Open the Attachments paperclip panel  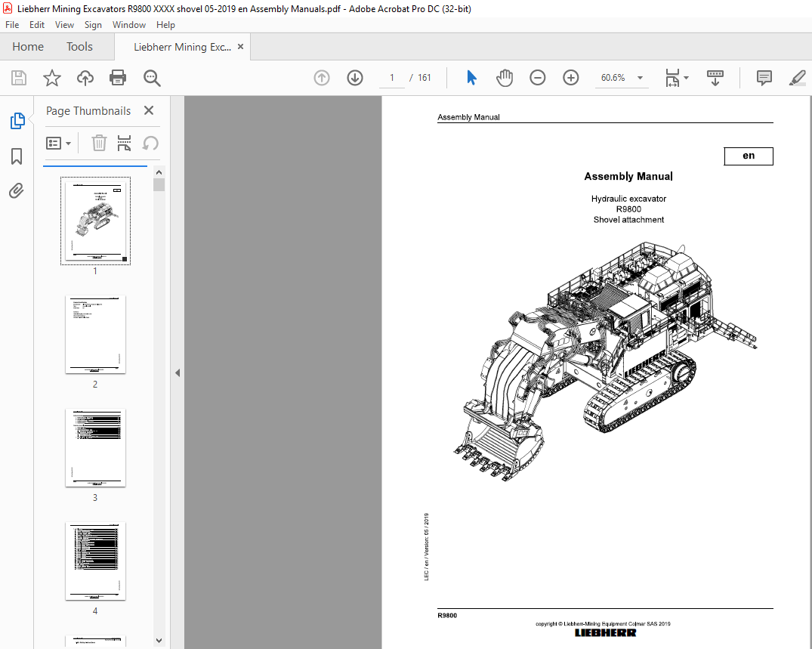[17, 190]
